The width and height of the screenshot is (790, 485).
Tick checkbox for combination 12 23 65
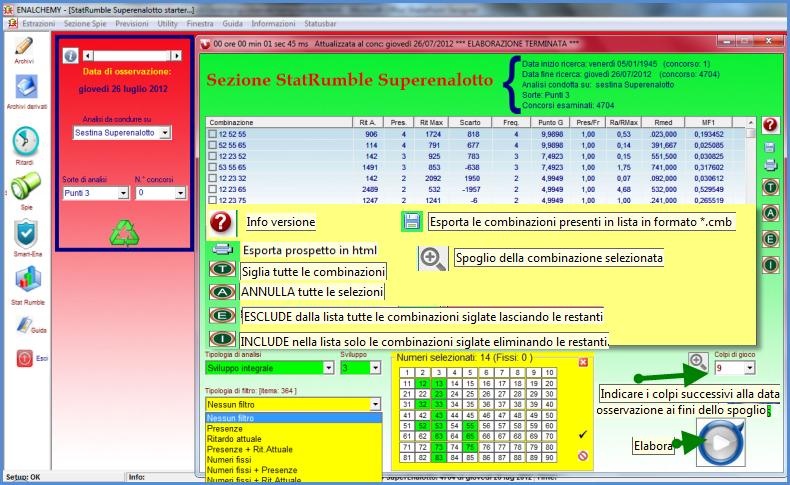pyautogui.click(x=213, y=189)
